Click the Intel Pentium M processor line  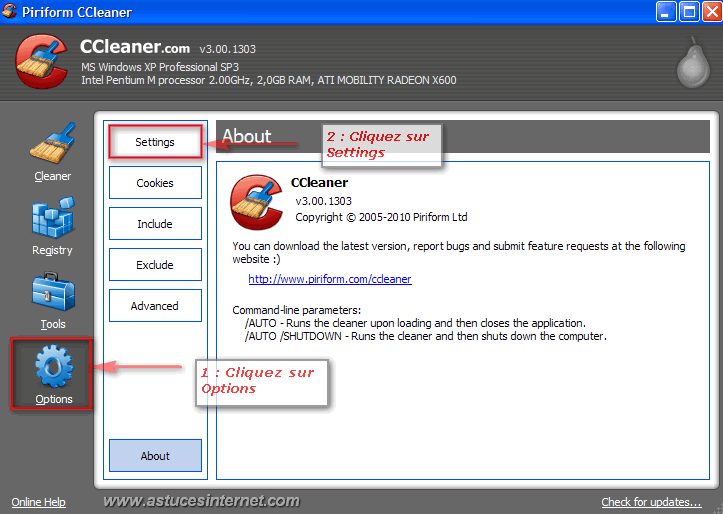(x=269, y=80)
